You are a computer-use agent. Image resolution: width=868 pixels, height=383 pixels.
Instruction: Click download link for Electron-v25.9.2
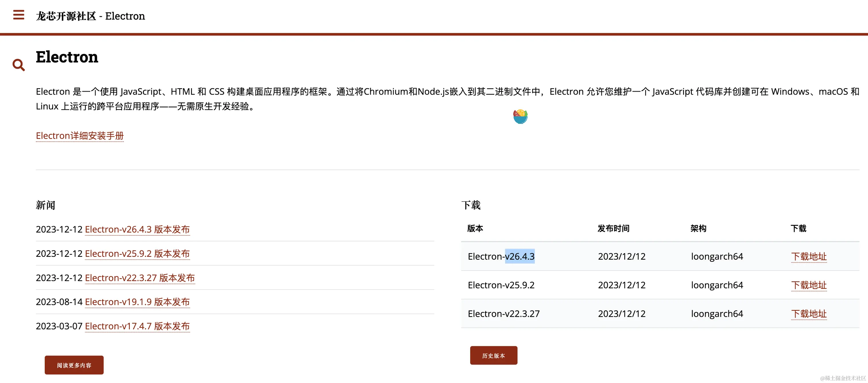point(809,285)
